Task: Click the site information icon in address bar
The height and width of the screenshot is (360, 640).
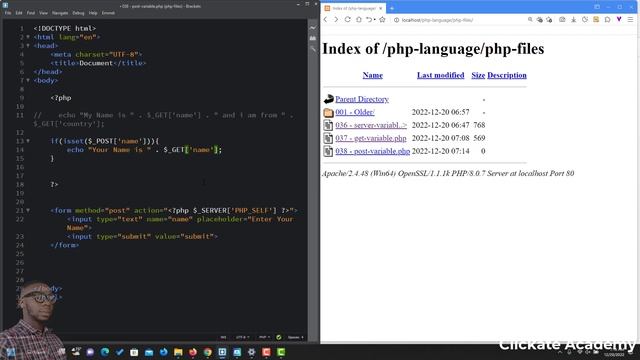Action: click(396, 20)
